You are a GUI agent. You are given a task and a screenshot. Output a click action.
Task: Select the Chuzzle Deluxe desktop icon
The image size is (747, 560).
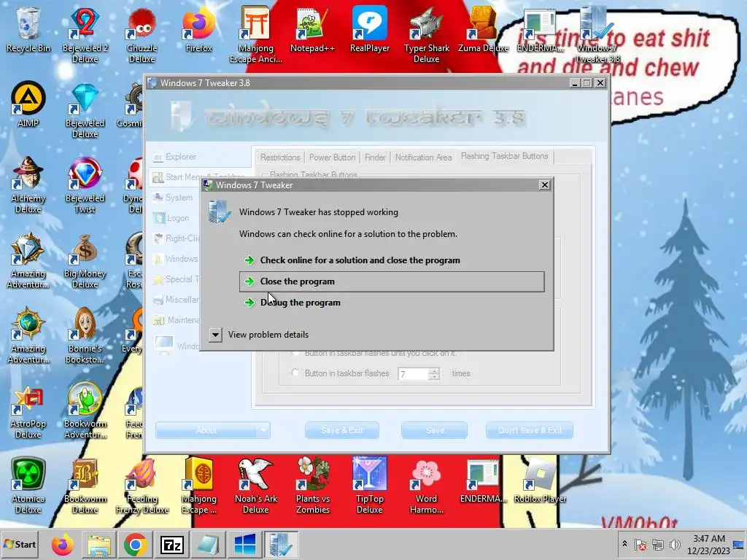coord(142,35)
